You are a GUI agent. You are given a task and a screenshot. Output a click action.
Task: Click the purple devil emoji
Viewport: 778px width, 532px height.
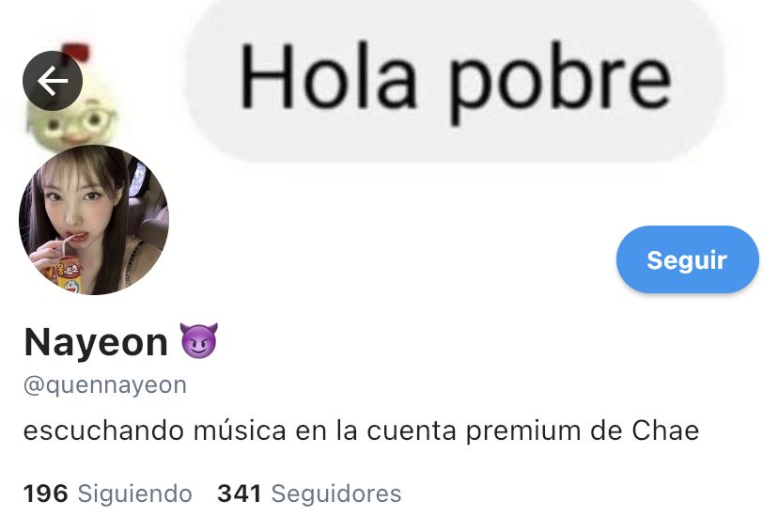pyautogui.click(x=198, y=340)
